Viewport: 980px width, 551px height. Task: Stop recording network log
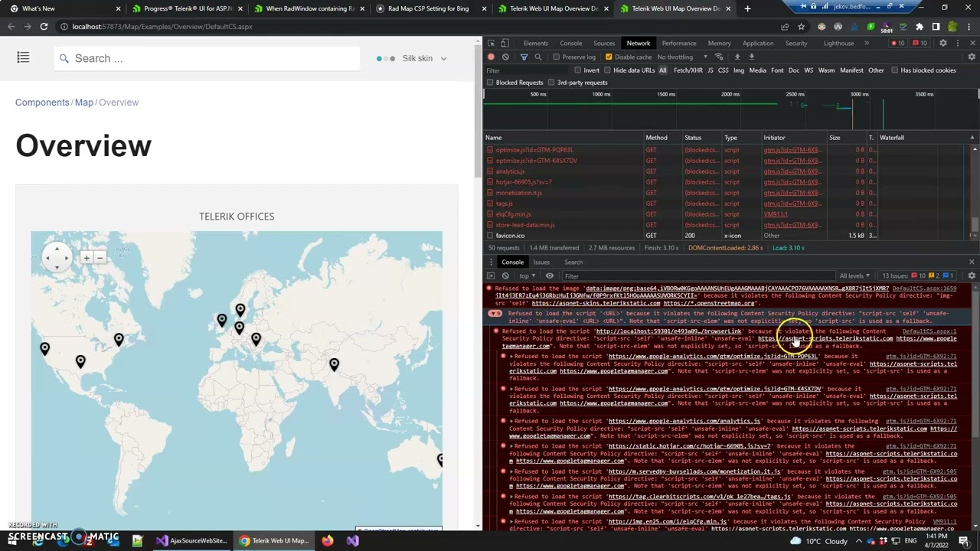point(491,57)
